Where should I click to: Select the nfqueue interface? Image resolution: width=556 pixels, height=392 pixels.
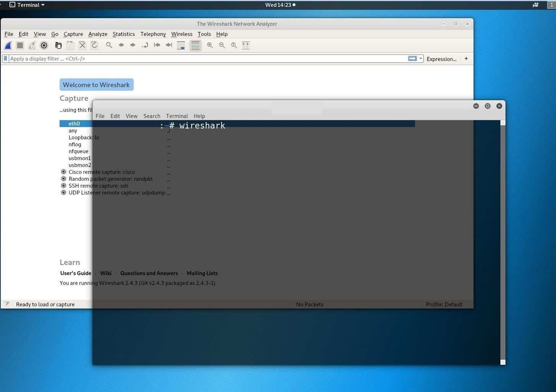click(x=78, y=151)
